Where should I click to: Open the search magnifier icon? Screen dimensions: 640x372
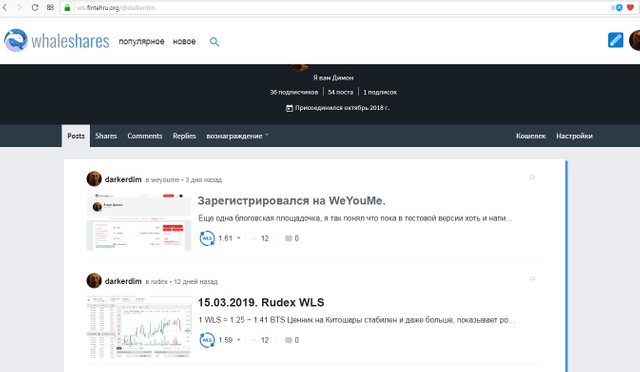pos(214,42)
